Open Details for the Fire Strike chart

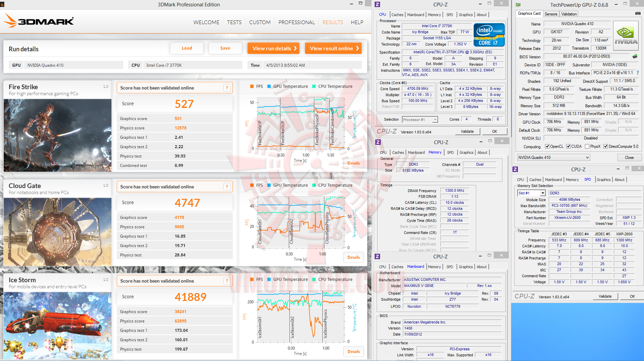pyautogui.click(x=354, y=163)
